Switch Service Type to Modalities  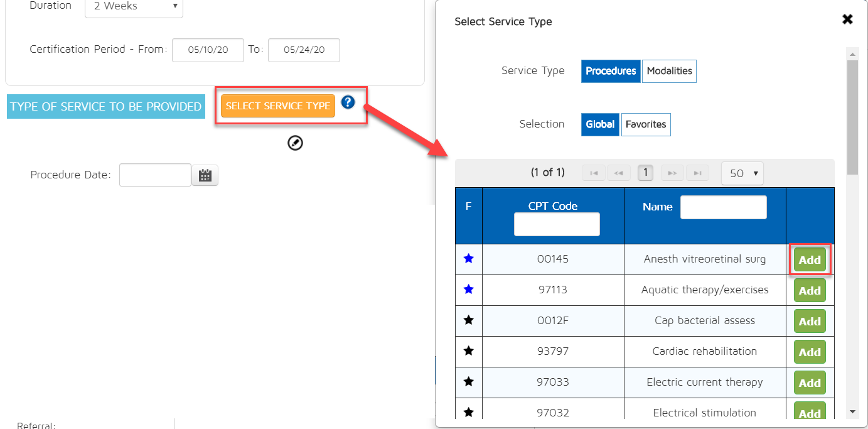pos(669,71)
